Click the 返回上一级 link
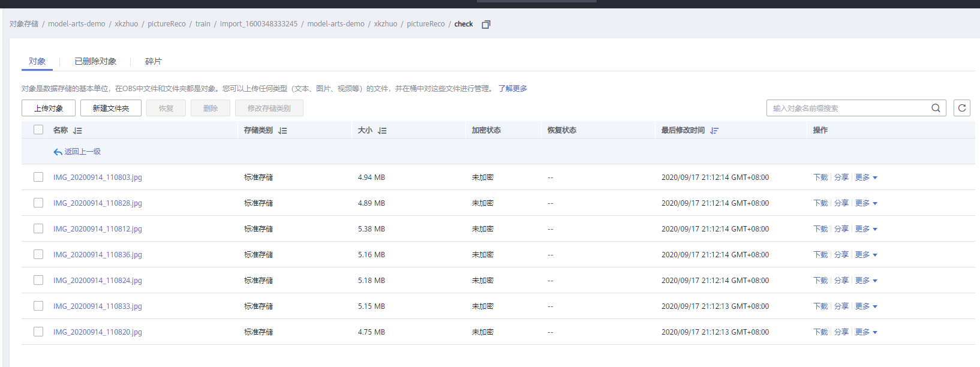The height and width of the screenshot is (367, 980). [83, 152]
